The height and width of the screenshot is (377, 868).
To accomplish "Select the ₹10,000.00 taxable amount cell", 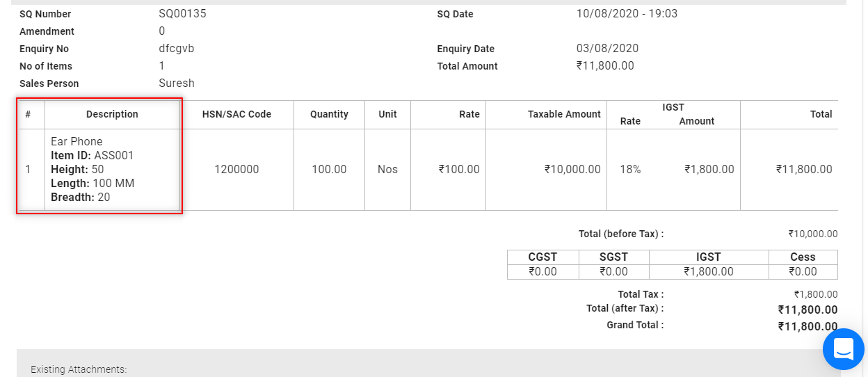I will click(572, 169).
